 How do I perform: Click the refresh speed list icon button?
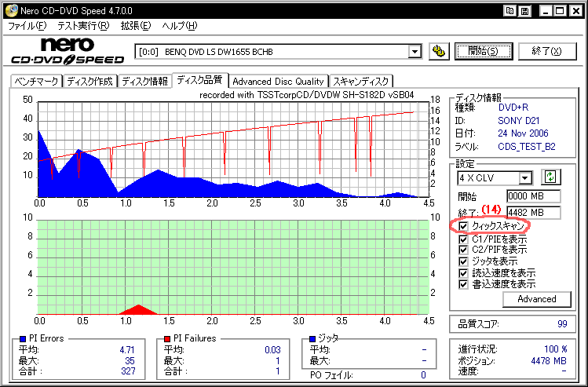click(x=550, y=177)
